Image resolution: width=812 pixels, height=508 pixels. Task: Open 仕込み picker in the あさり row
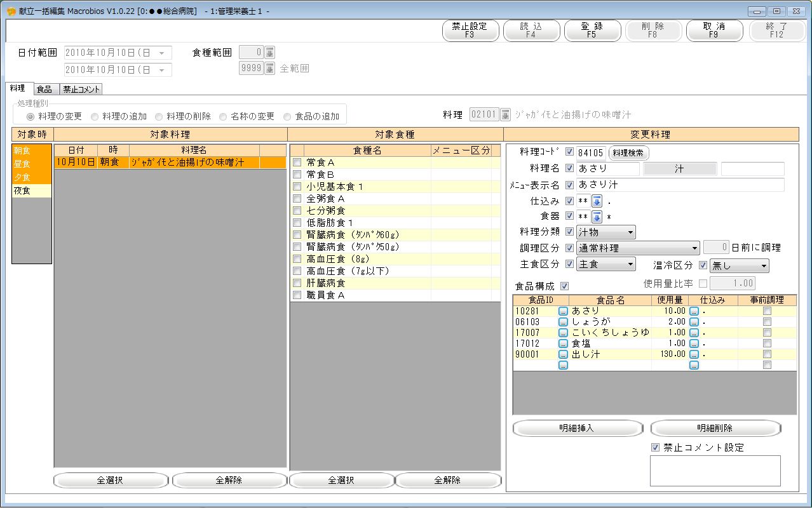(x=694, y=311)
